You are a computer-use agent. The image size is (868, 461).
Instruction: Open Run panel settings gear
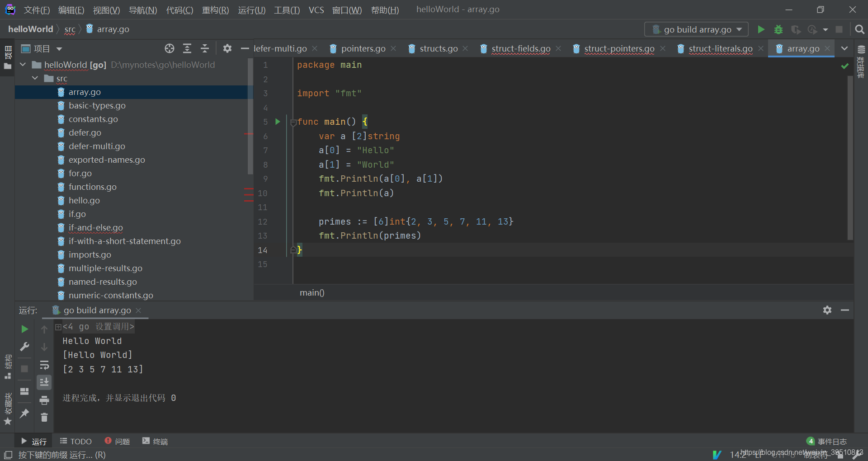[827, 310]
